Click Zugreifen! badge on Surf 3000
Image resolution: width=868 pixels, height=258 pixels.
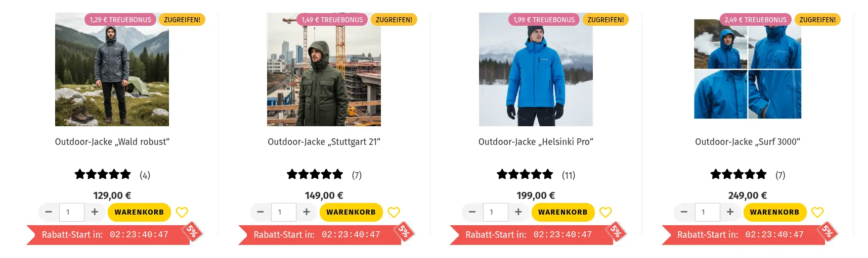[817, 20]
